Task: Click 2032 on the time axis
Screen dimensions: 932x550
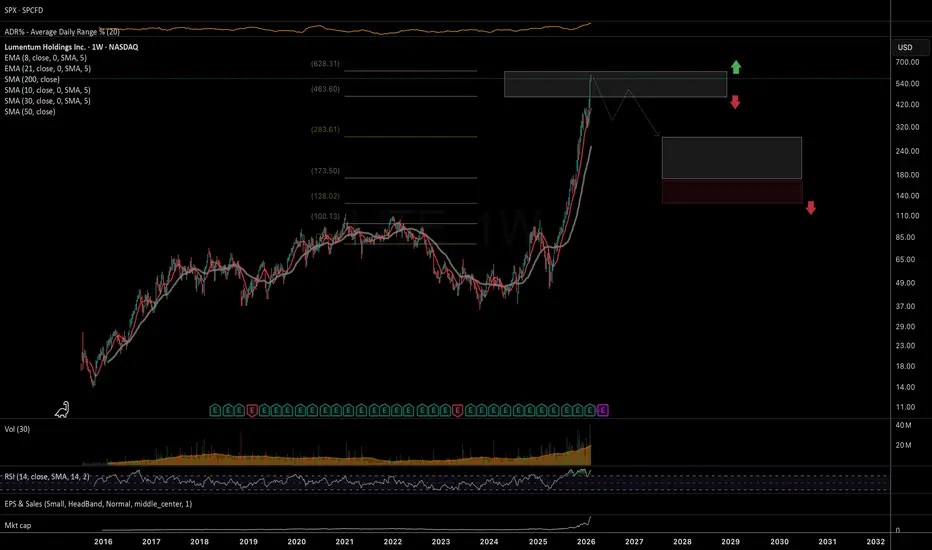Action: pyautogui.click(x=876, y=541)
